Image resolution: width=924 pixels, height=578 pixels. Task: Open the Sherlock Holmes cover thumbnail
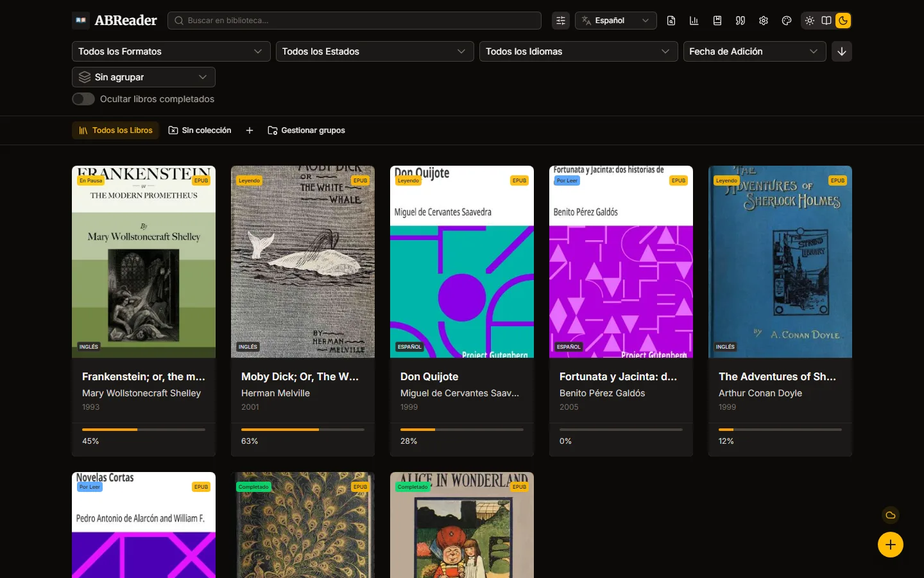click(x=780, y=262)
